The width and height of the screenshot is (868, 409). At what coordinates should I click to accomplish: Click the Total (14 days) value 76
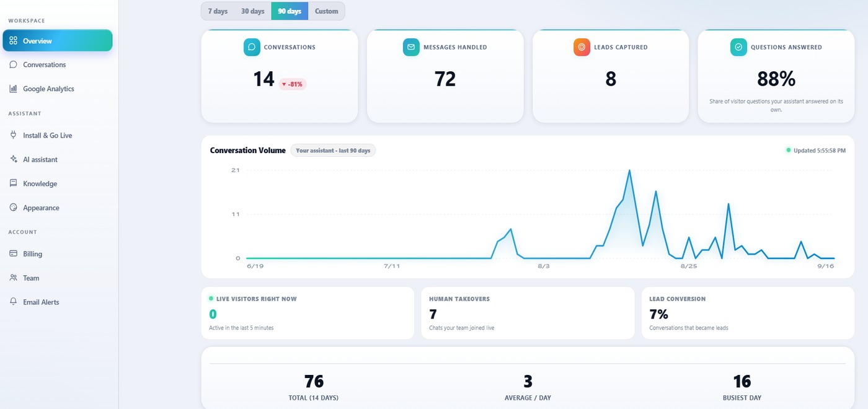314,381
